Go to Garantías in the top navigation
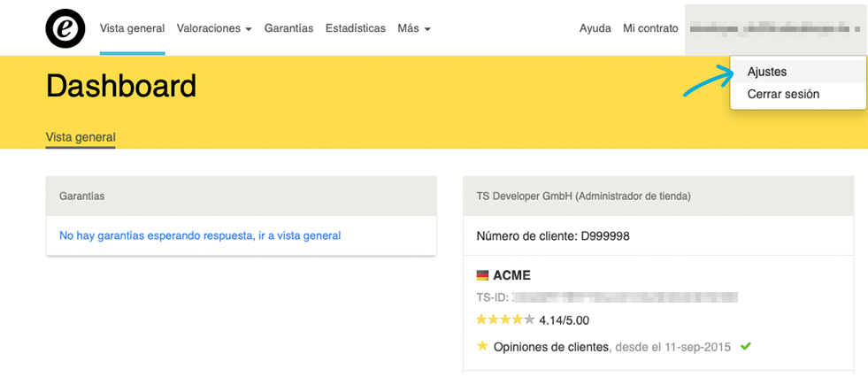Viewport: 868px width, 377px height. point(288,28)
